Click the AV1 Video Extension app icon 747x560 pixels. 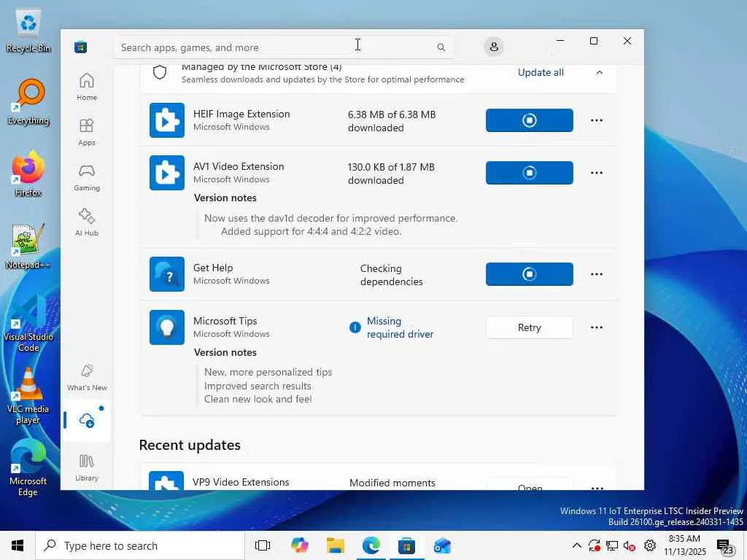pyautogui.click(x=167, y=172)
